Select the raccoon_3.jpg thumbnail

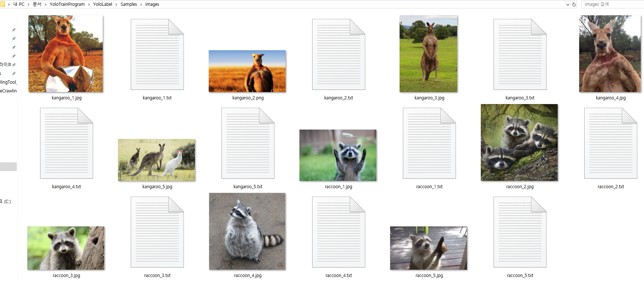coord(66,248)
